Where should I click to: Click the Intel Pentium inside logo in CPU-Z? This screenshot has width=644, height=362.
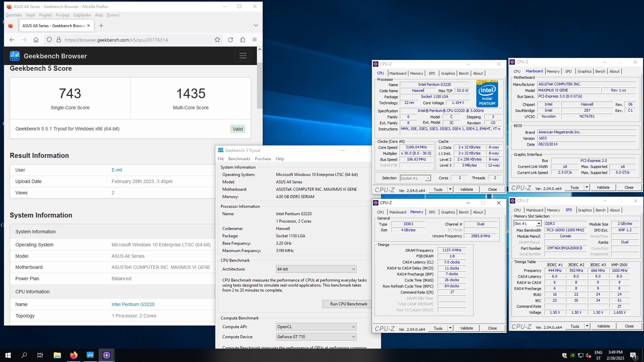click(487, 94)
